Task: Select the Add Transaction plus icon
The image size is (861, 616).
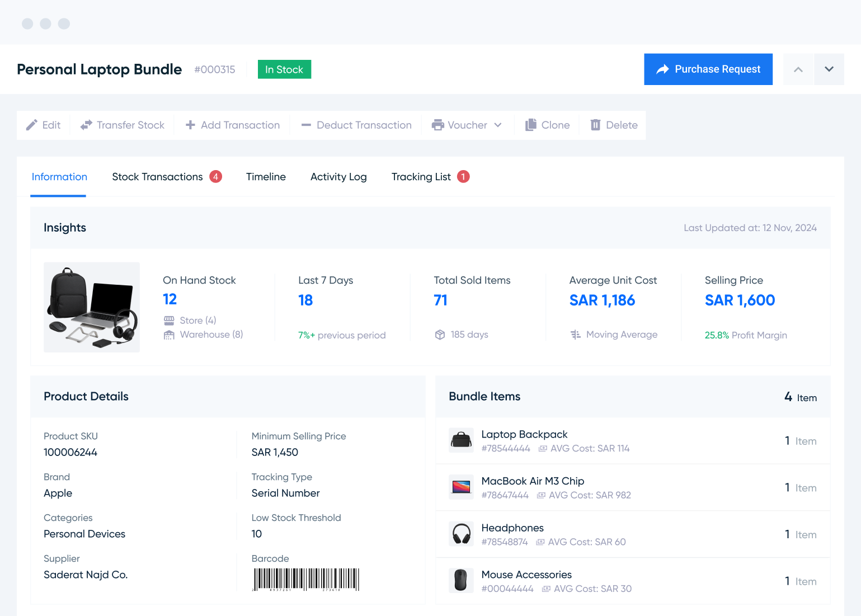Action: tap(190, 125)
